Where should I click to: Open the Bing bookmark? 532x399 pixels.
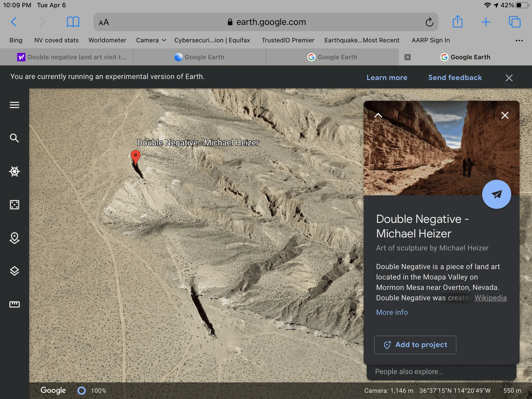point(16,40)
